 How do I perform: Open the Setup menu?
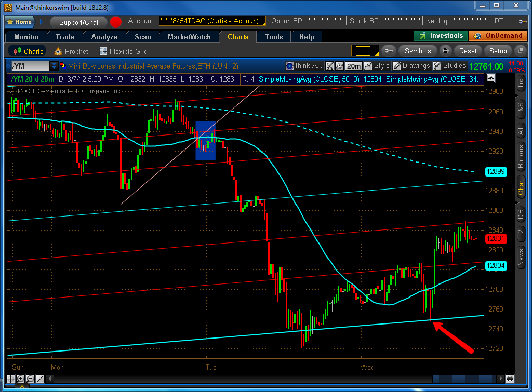click(498, 51)
